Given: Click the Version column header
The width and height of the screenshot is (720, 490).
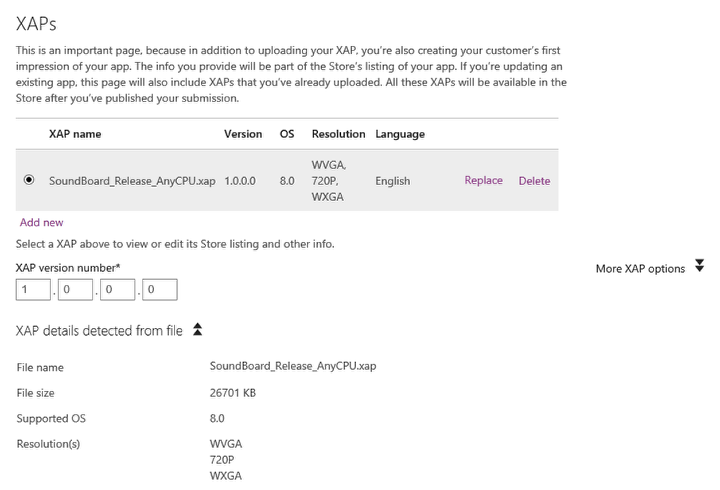Looking at the screenshot, I should [243, 134].
